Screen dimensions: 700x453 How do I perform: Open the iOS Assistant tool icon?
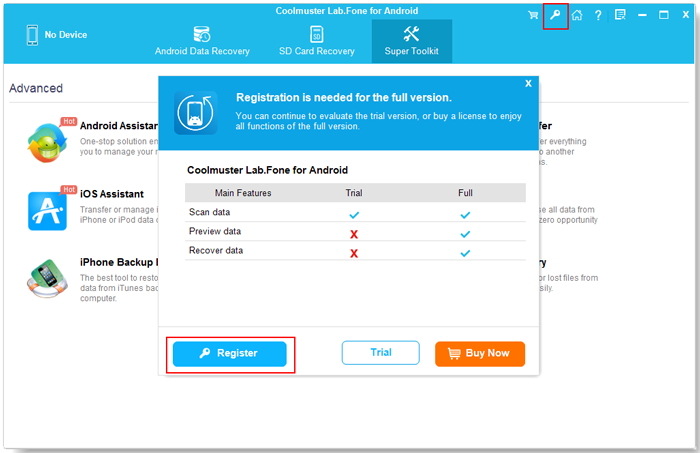tap(47, 211)
